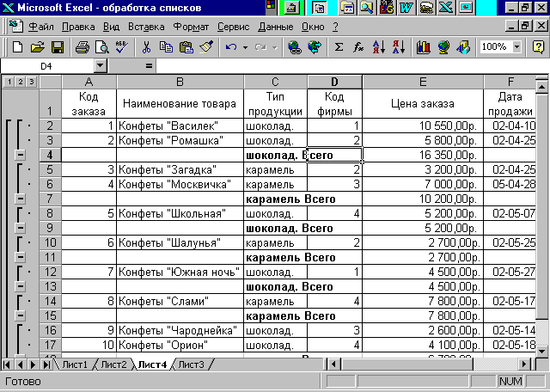Open the Файл menu
Viewport: 550px width, 392px height.
click(41, 27)
